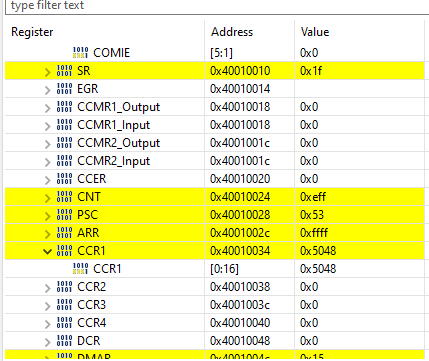Click the CCR2 register icon
Viewport: 429px width, 361px height.
(x=64, y=287)
